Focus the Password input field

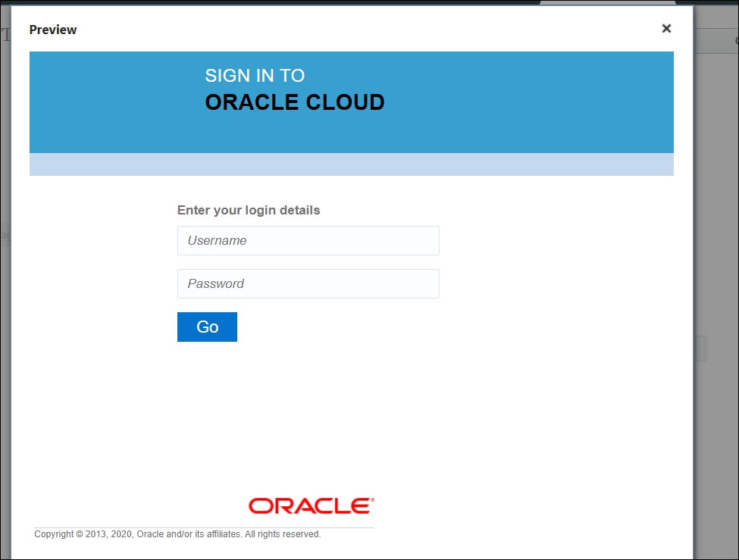pos(308,283)
